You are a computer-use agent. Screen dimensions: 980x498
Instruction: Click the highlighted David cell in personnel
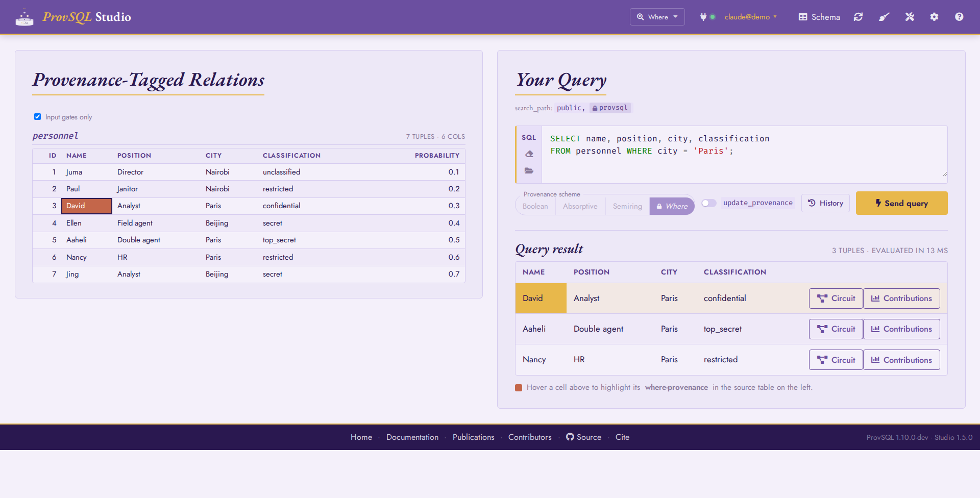click(87, 206)
